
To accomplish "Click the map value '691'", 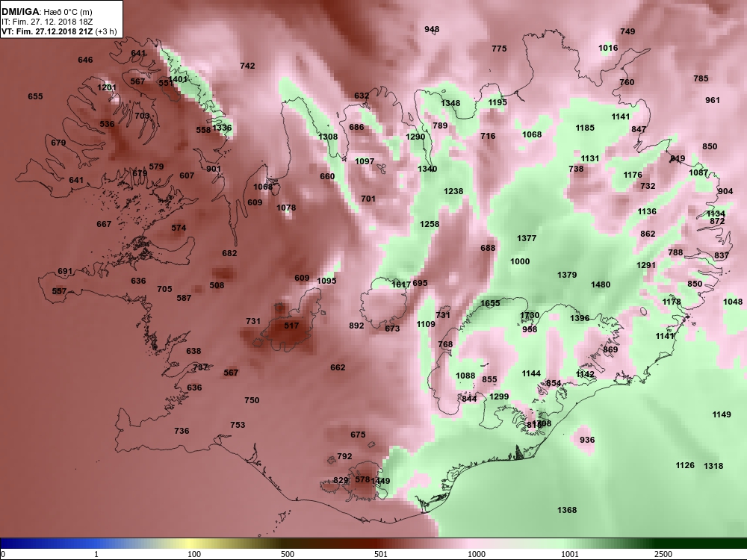I will point(65,272).
